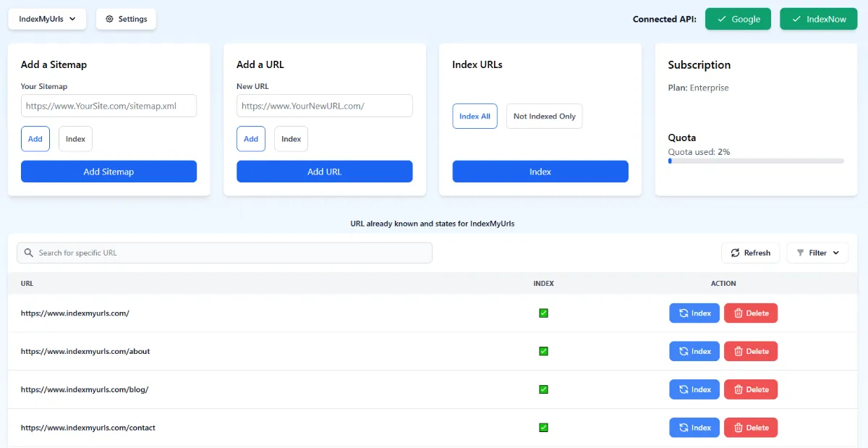The image size is (868, 448).
Task: Click the green index checkmark for the homepage URL
Action: tap(543, 313)
